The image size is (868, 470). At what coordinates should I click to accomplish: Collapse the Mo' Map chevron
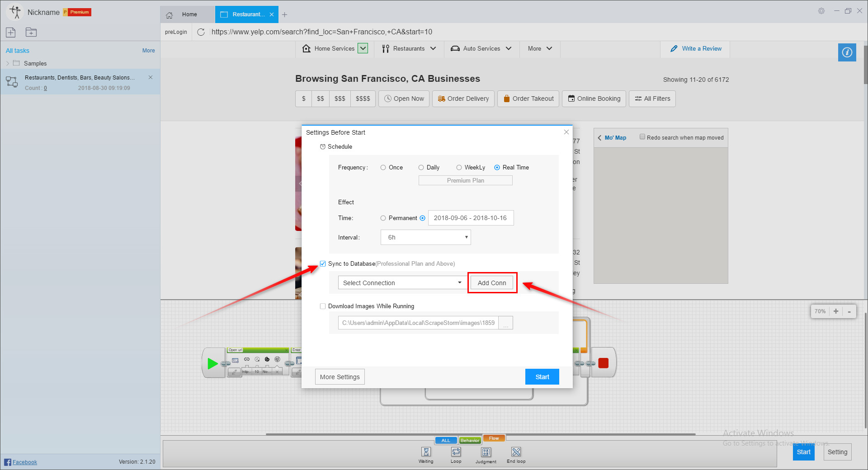click(x=599, y=138)
